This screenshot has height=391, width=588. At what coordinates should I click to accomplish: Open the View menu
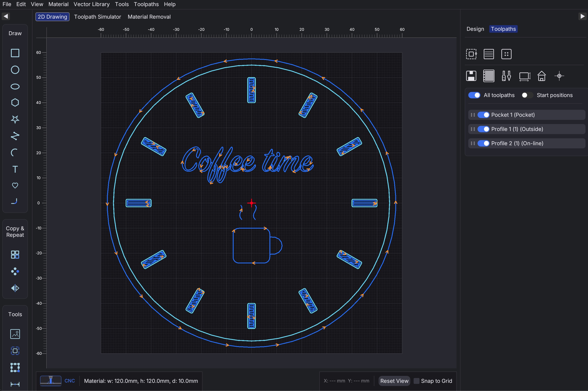pyautogui.click(x=37, y=4)
